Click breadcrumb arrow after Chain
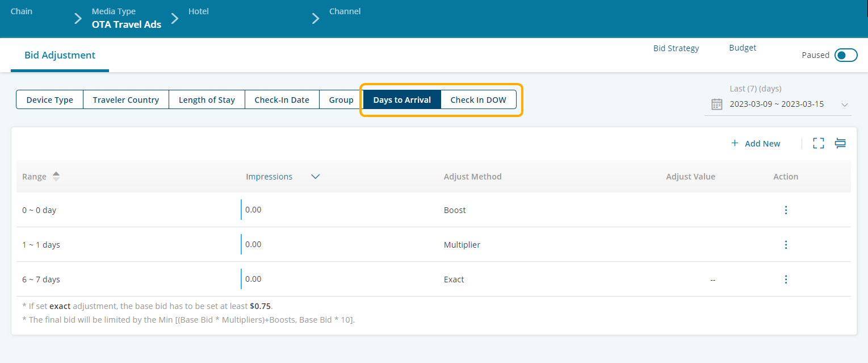 (78, 19)
